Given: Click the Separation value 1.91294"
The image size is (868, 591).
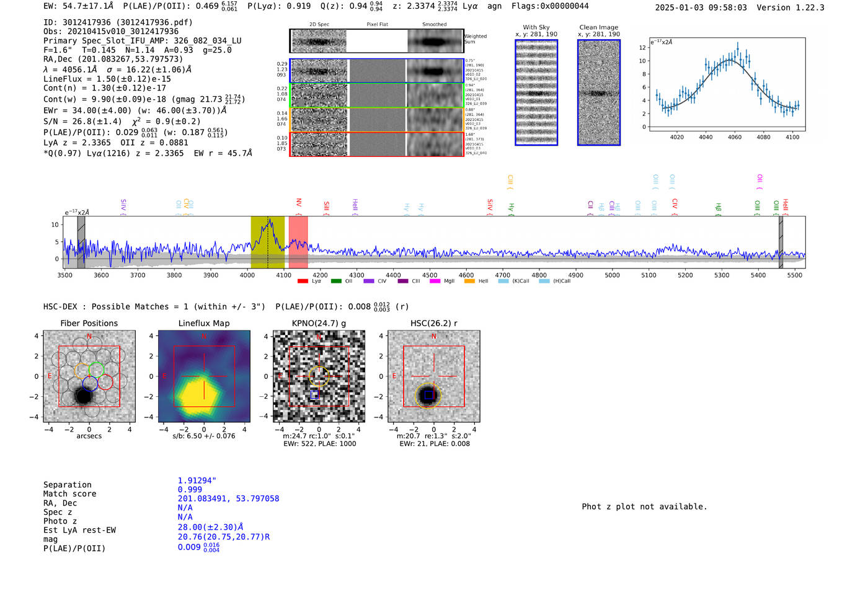Looking at the screenshot, I should (197, 481).
